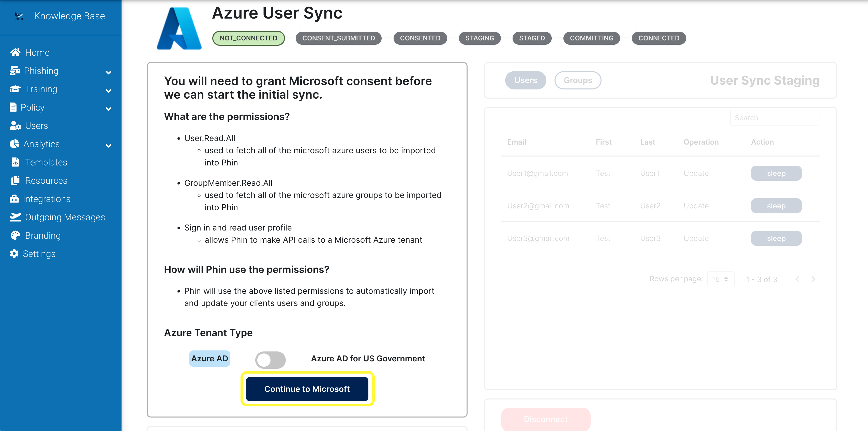Expand the Phishing menu chevron

(109, 72)
